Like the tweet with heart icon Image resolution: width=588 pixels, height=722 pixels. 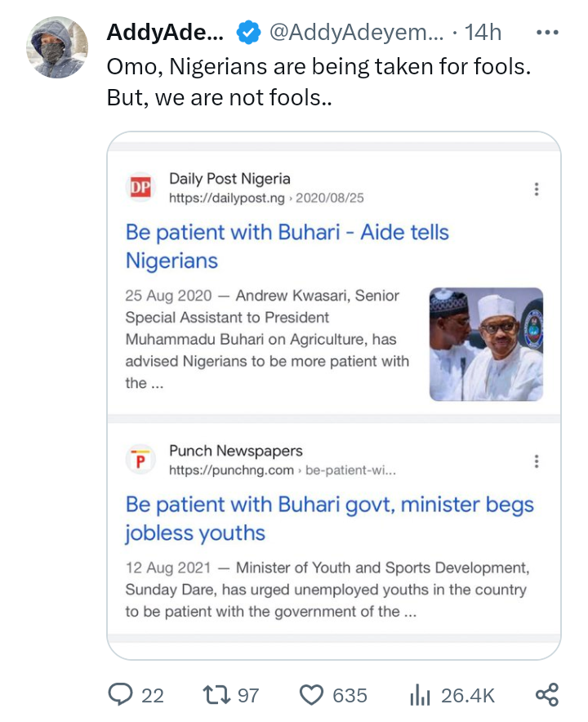coord(312,695)
